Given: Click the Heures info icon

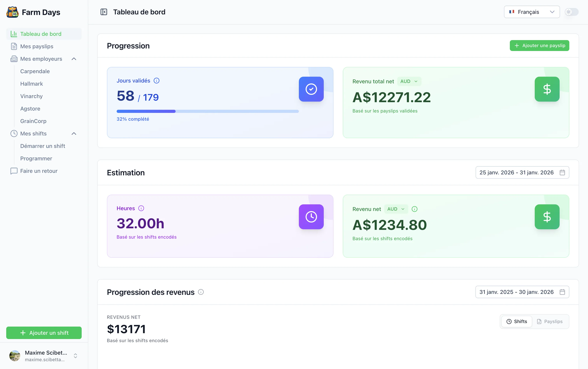Looking at the screenshot, I should pos(141,208).
